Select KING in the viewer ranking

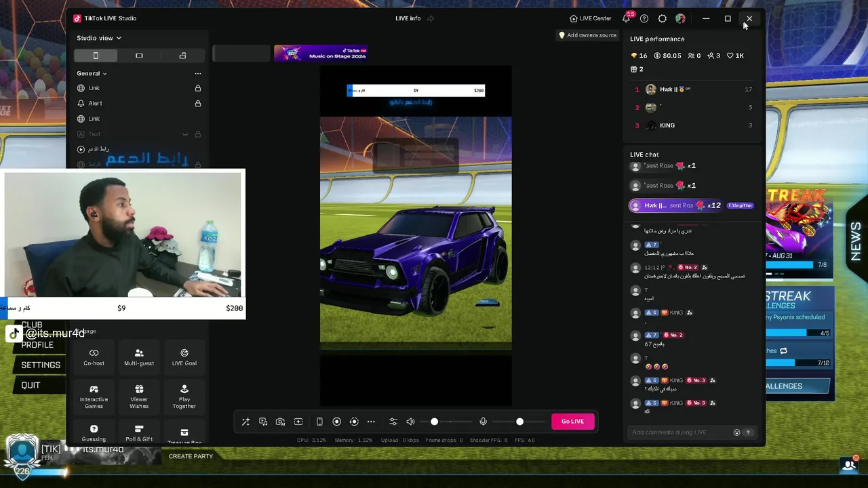(693, 125)
